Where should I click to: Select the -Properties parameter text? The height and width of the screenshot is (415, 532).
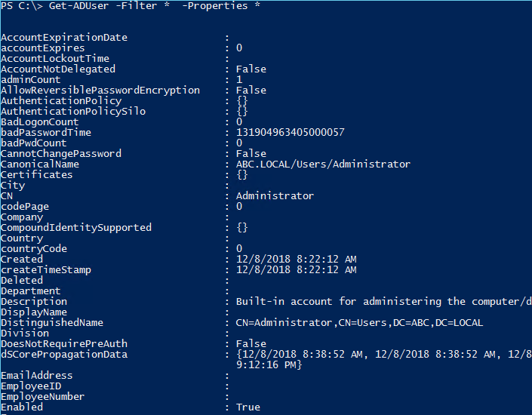point(215,6)
